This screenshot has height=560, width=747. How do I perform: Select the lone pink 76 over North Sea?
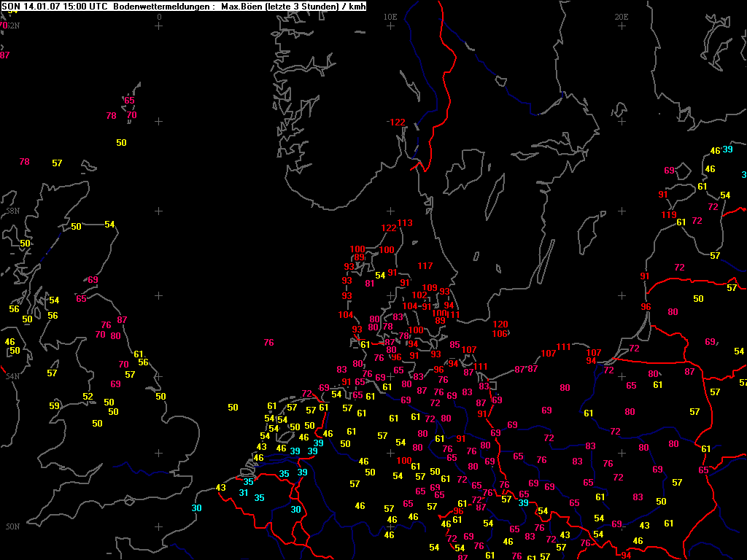tap(268, 343)
